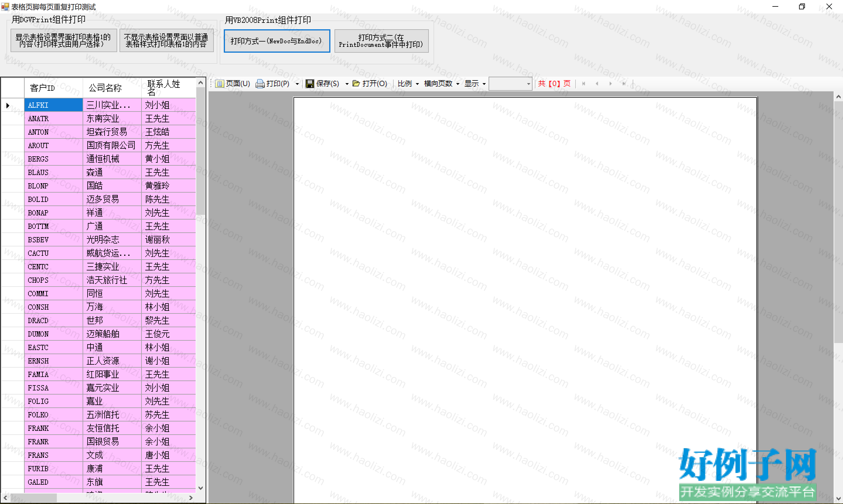Select the 黄雅玲 cell
The image size is (843, 504).
point(168,186)
